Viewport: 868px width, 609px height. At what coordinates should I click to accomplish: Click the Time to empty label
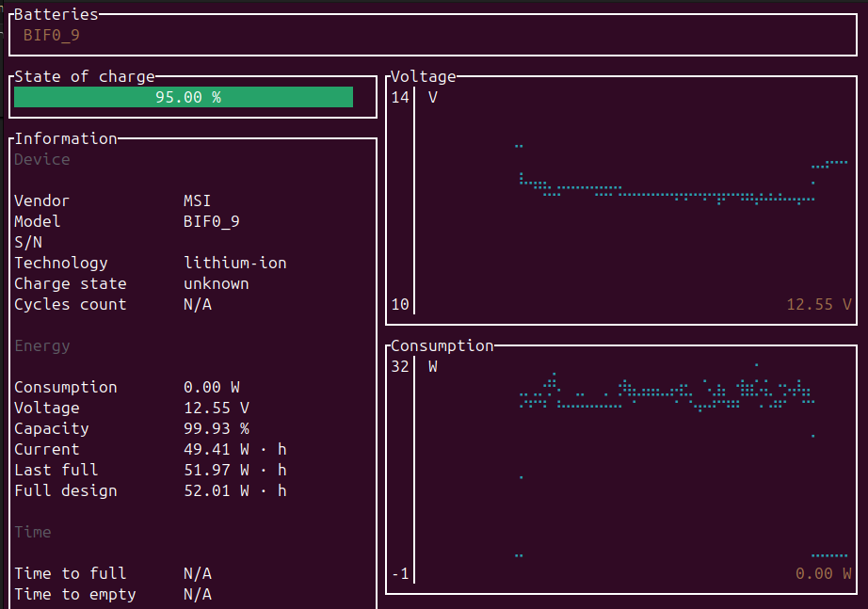pos(74,595)
